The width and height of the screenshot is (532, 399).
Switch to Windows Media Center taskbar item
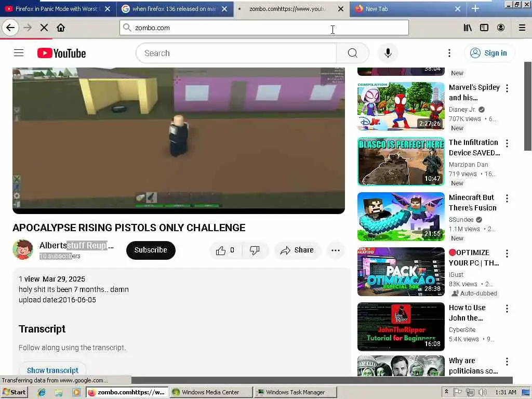tap(211, 392)
